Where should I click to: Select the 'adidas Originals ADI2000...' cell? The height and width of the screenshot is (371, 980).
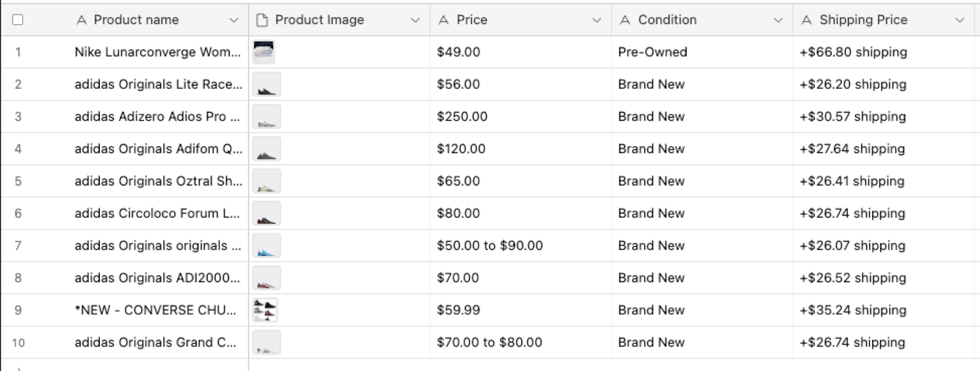(x=157, y=278)
